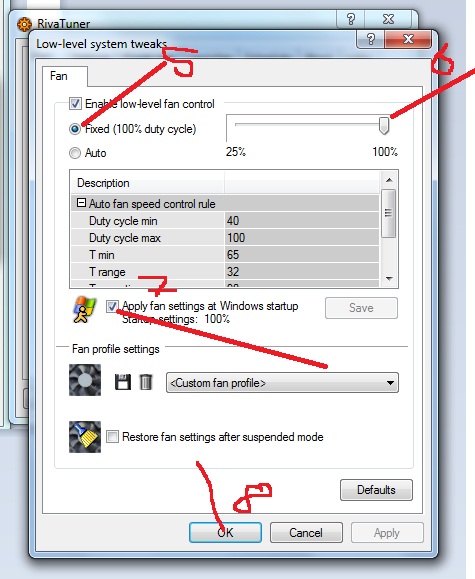
Task: Open the Custom fan profile dropdown
Action: [x=282, y=383]
